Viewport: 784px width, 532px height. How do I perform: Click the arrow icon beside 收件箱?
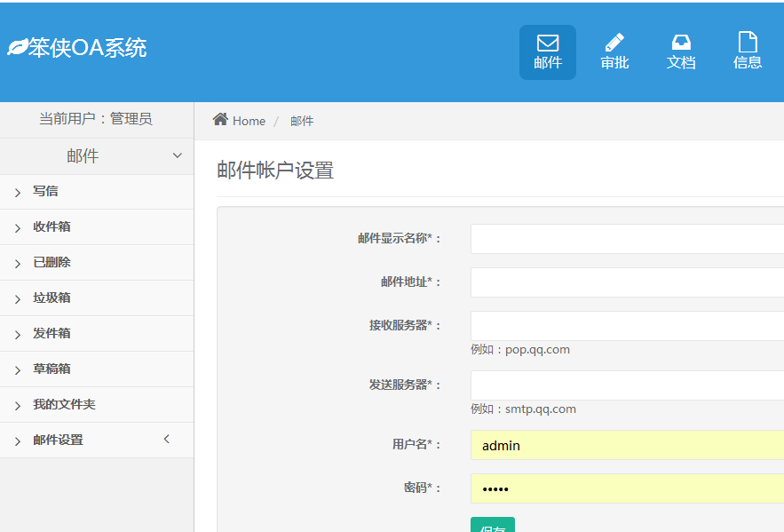tap(18, 228)
